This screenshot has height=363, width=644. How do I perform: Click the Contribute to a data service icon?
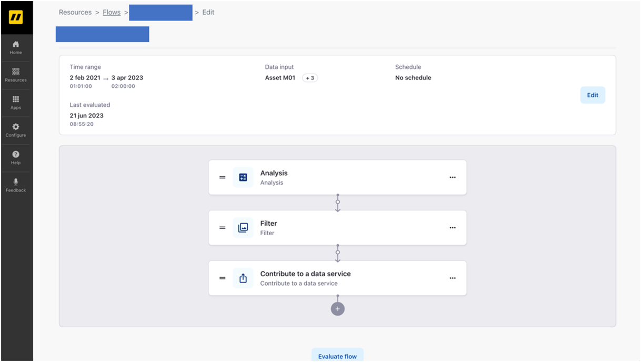click(x=243, y=278)
